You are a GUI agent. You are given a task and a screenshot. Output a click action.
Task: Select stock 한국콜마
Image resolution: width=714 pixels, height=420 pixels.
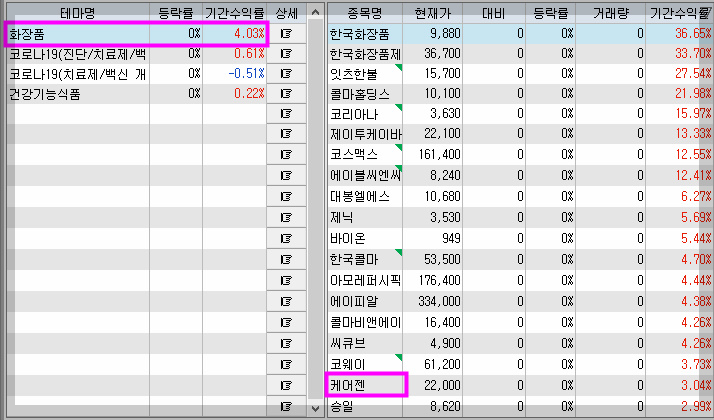[354, 259]
